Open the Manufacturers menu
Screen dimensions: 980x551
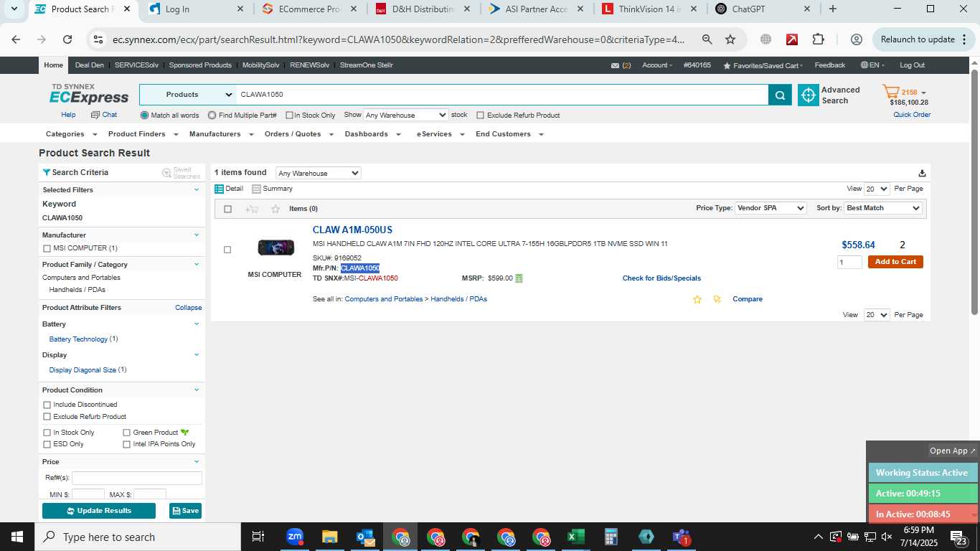click(x=221, y=134)
